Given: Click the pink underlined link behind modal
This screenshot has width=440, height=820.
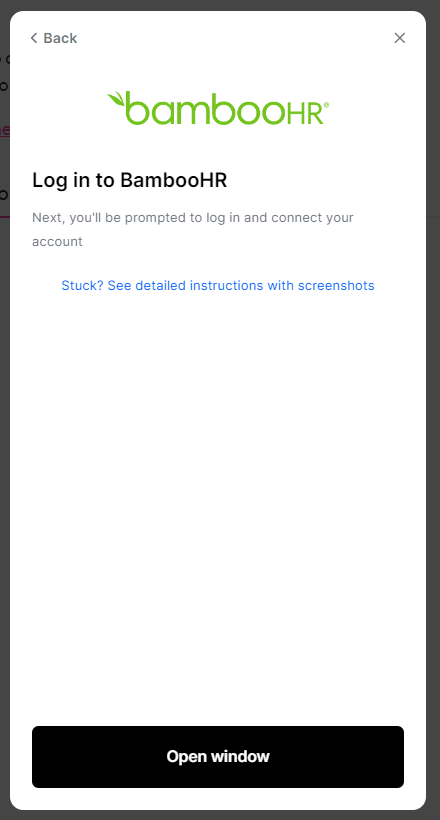Looking at the screenshot, I should coord(5,129).
